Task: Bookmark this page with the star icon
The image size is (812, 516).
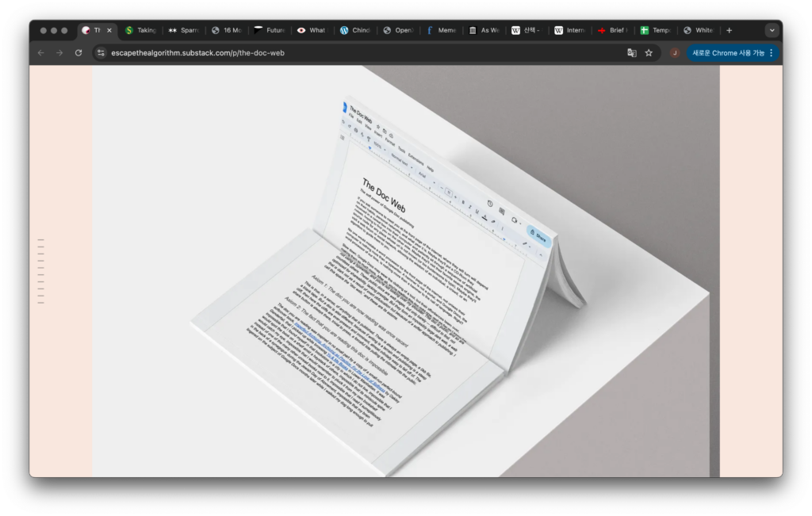Action: (x=649, y=53)
